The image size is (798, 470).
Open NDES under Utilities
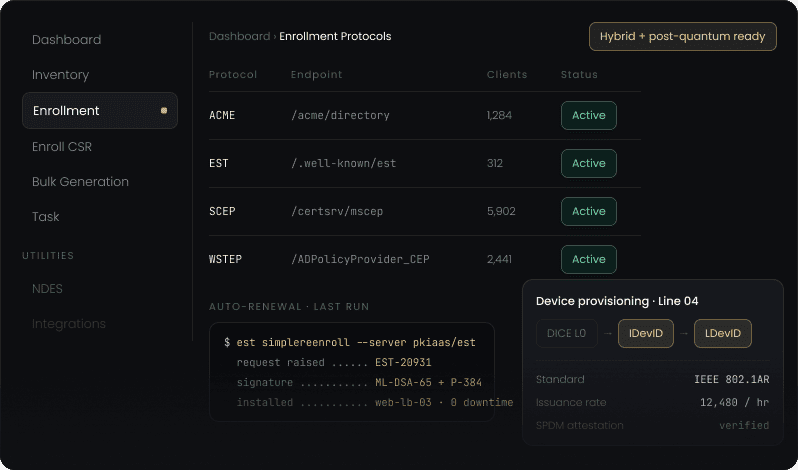[47, 288]
